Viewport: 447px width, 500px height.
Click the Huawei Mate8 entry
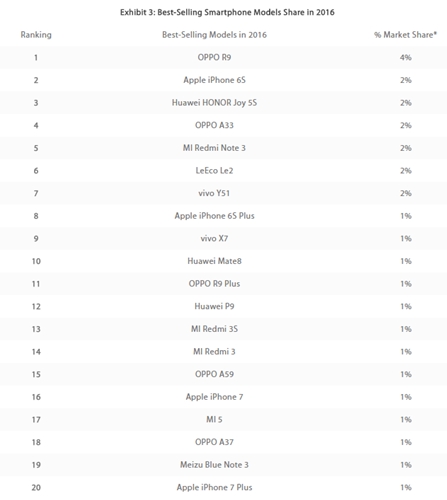pyautogui.click(x=214, y=261)
